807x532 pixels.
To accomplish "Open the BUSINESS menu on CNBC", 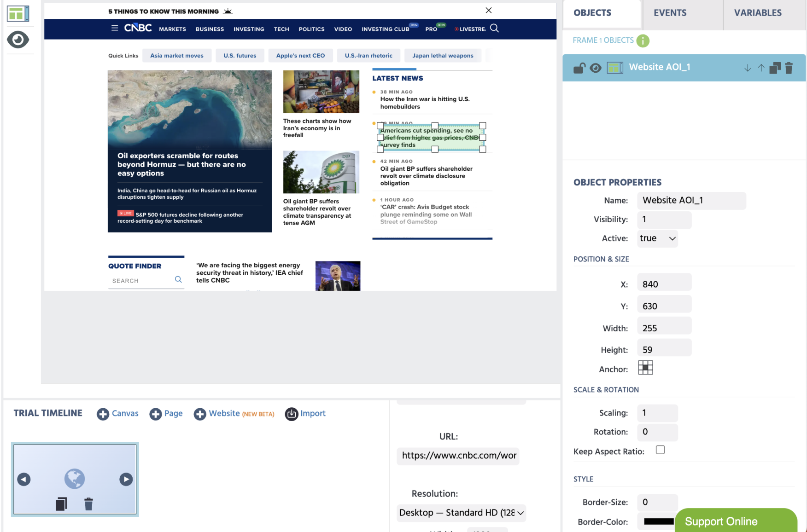I will pyautogui.click(x=210, y=29).
